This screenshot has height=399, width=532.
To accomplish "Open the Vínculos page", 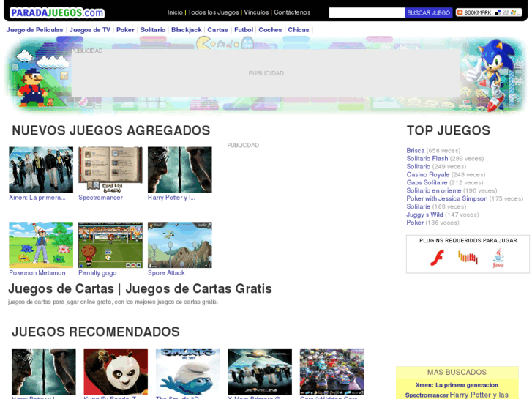I will (x=256, y=12).
